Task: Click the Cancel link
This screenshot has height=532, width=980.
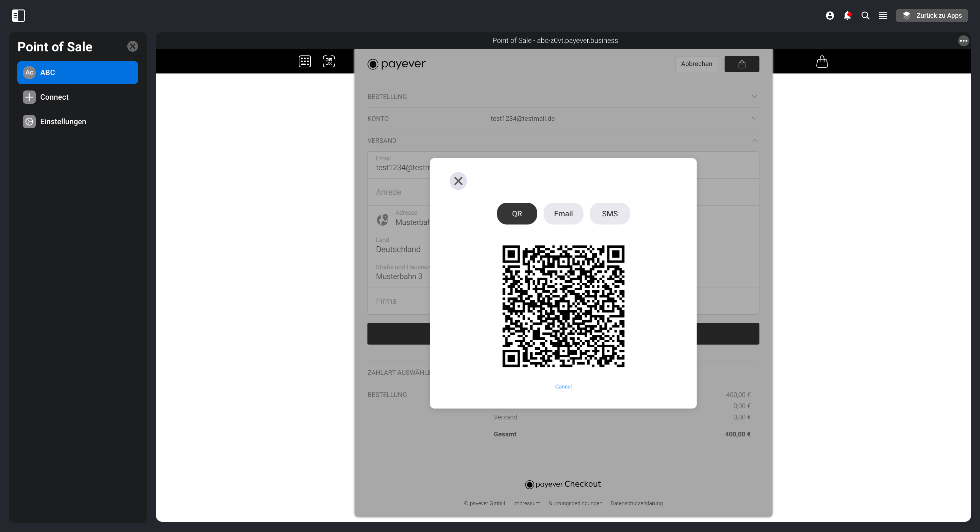Action: [x=563, y=387]
